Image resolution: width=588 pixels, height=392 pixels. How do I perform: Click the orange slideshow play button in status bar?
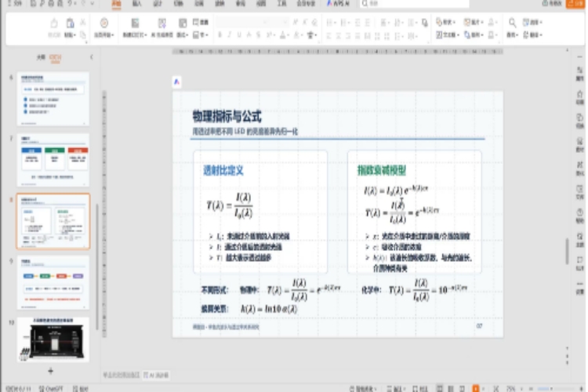(476, 389)
